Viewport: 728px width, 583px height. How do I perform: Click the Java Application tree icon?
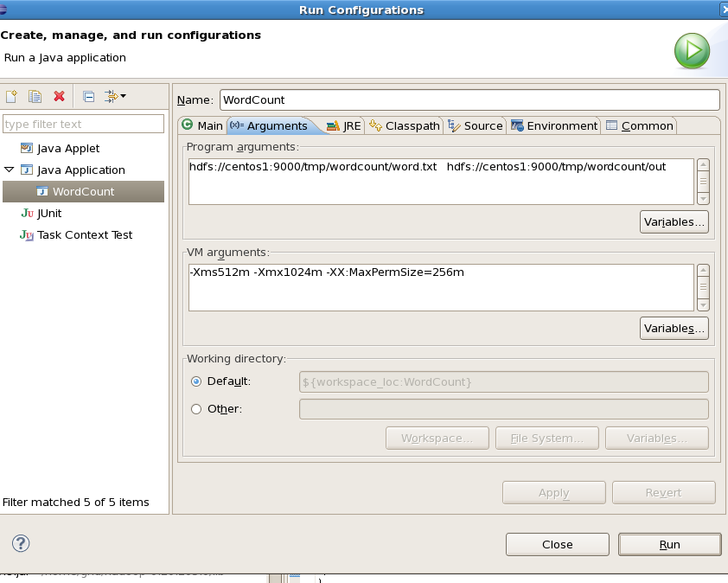click(27, 170)
